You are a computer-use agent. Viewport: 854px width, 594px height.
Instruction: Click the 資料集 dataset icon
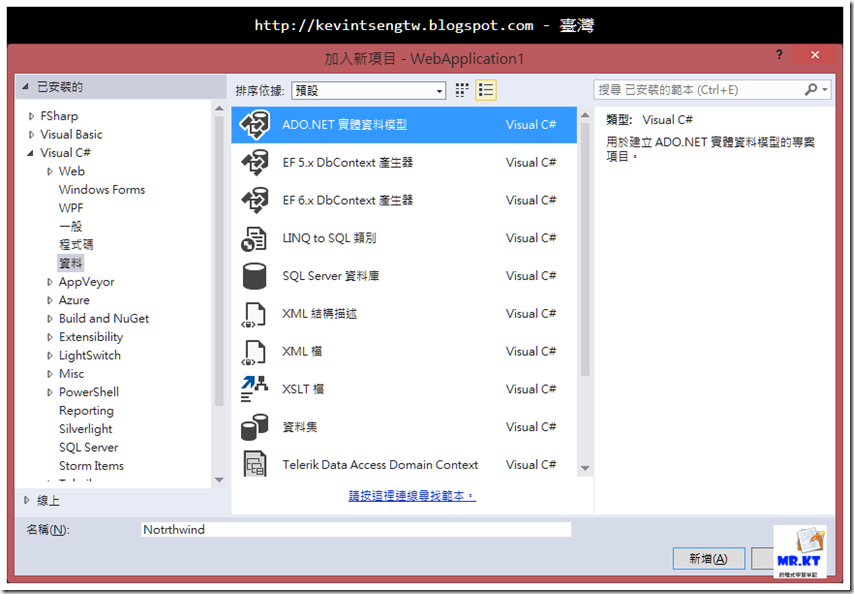(254, 427)
